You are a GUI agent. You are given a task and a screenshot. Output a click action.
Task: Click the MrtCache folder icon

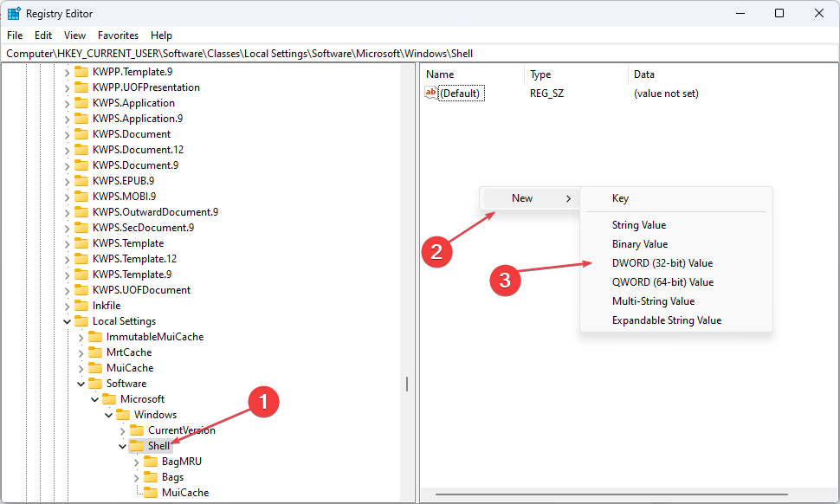click(95, 352)
